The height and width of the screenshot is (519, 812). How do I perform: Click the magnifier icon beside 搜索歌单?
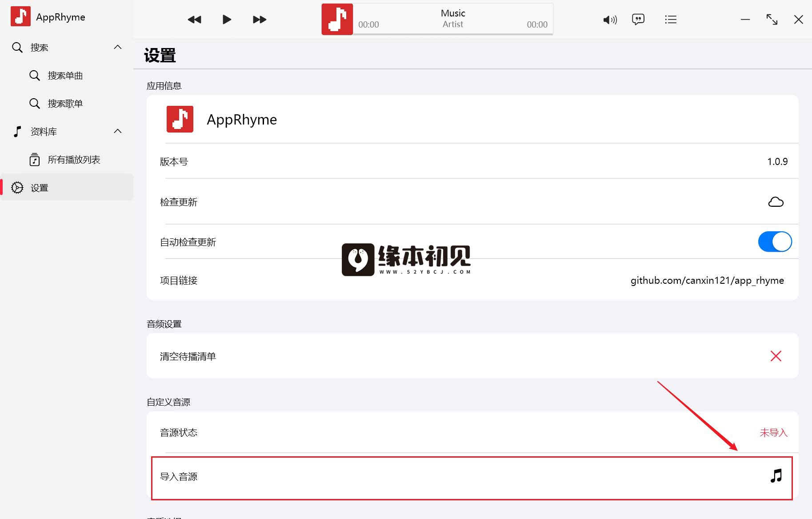(35, 104)
